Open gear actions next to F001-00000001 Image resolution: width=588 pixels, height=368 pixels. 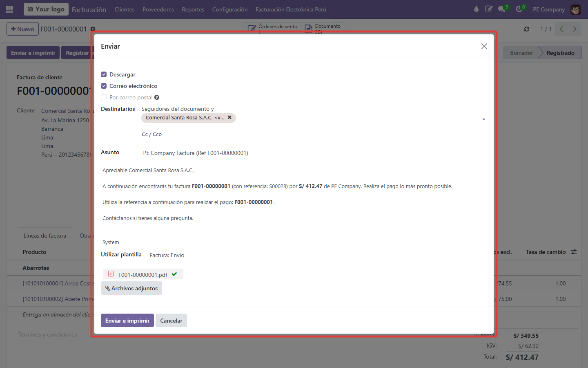[93, 29]
